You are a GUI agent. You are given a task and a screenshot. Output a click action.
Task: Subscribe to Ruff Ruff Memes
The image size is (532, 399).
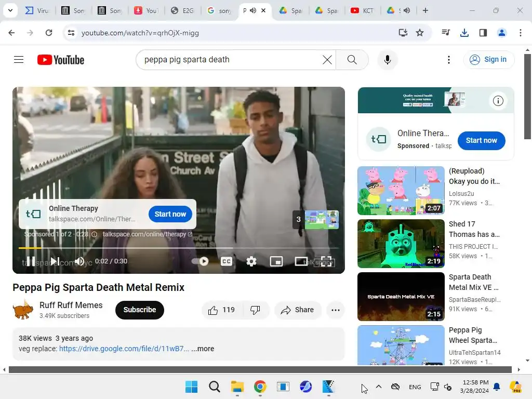click(x=139, y=310)
